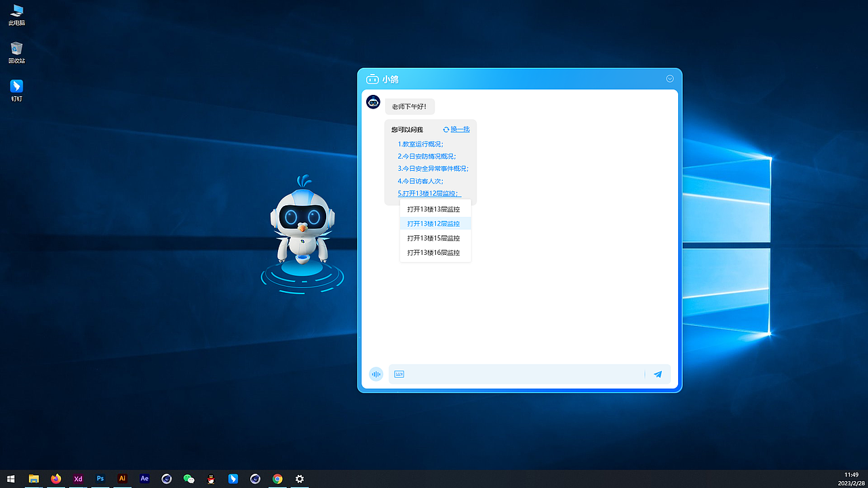Open QQ penguin icon in taskbar
The width and height of the screenshot is (868, 488).
211,479
